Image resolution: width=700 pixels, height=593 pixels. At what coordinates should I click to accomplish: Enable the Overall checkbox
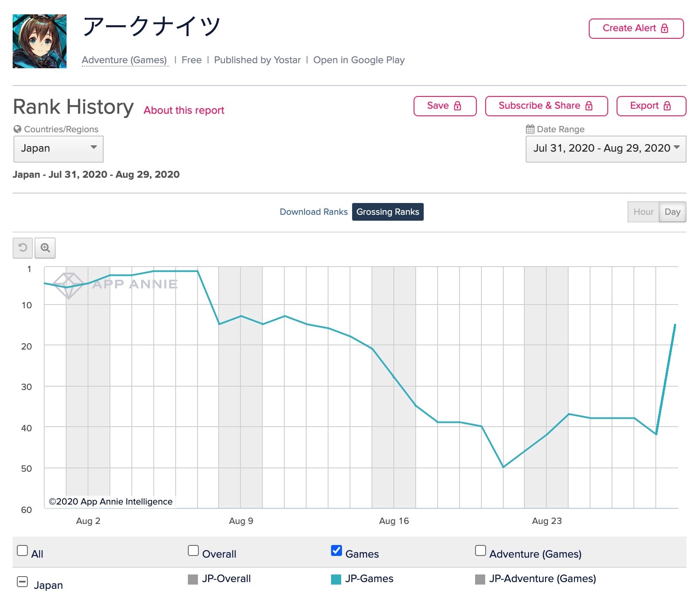tap(193, 550)
